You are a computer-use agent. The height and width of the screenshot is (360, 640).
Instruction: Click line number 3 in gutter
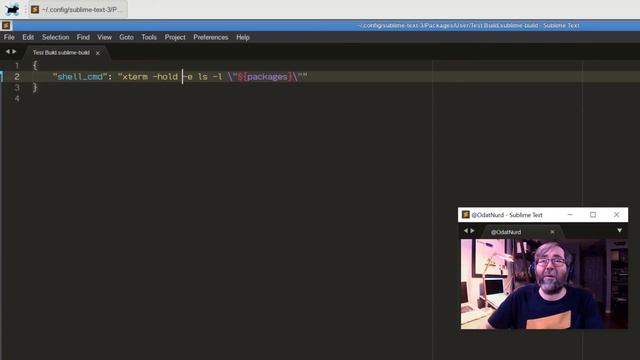pos(17,87)
